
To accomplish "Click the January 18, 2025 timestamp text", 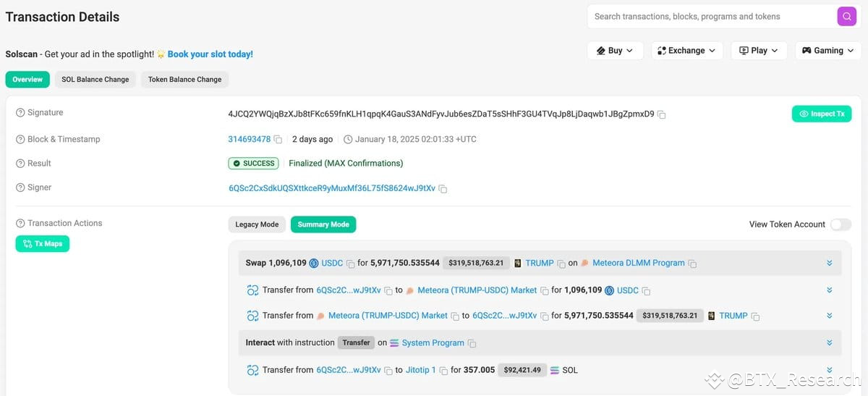I will [x=416, y=139].
